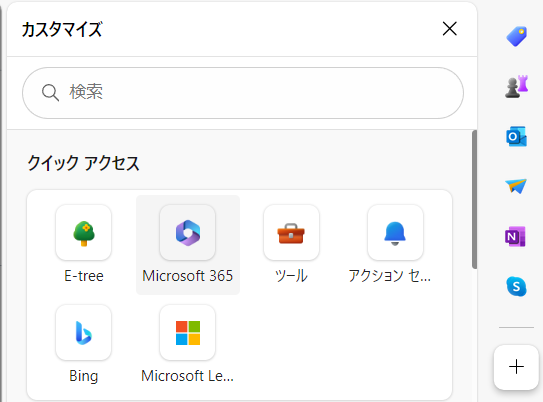
Task: Close the カスタマイズ panel
Action: (x=449, y=28)
